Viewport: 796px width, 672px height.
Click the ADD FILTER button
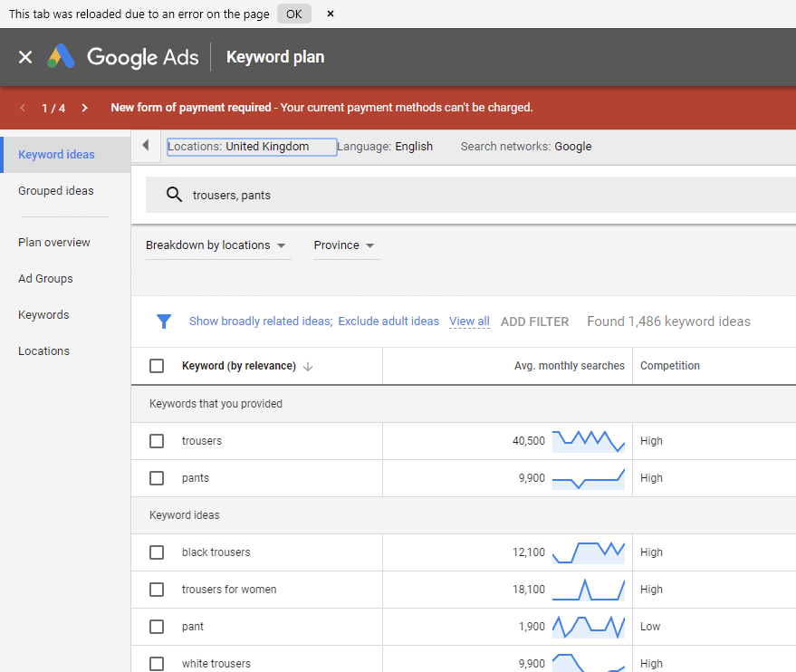pyautogui.click(x=534, y=322)
